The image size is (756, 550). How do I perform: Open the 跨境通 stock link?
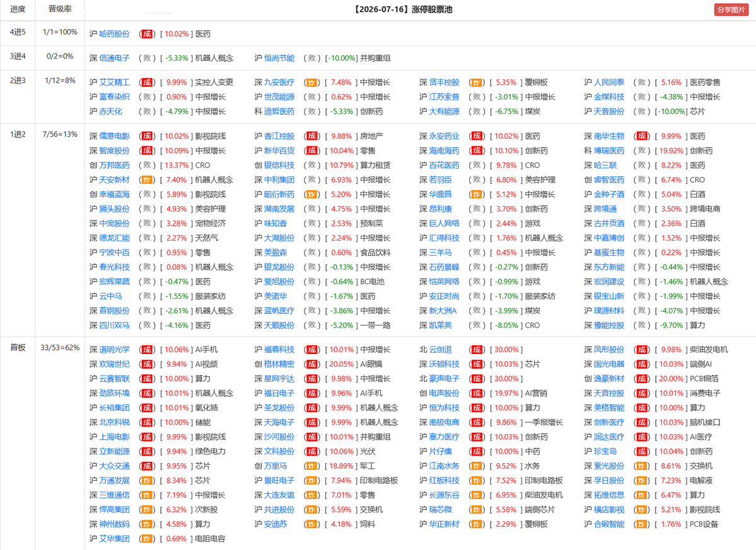[x=605, y=209]
